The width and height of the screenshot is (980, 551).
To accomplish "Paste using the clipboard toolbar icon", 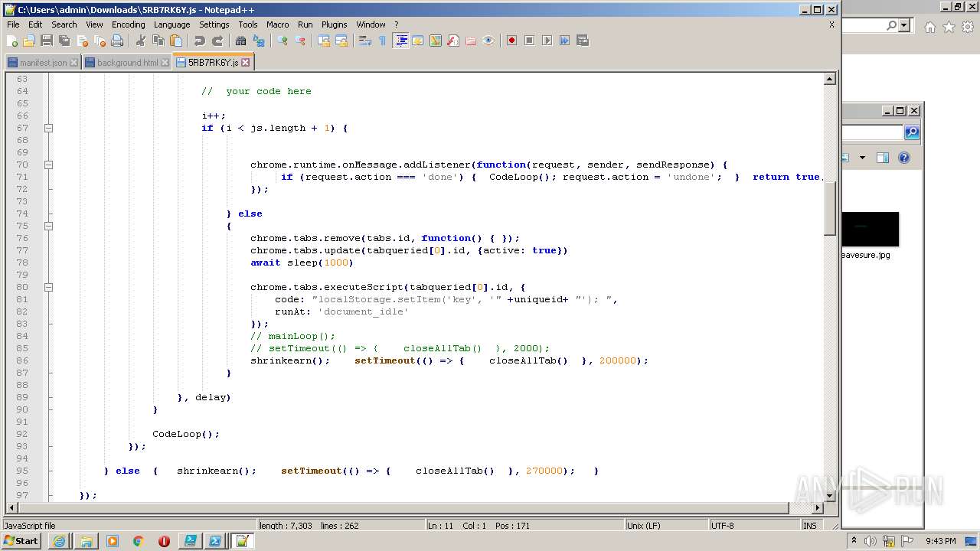I will pos(176,41).
